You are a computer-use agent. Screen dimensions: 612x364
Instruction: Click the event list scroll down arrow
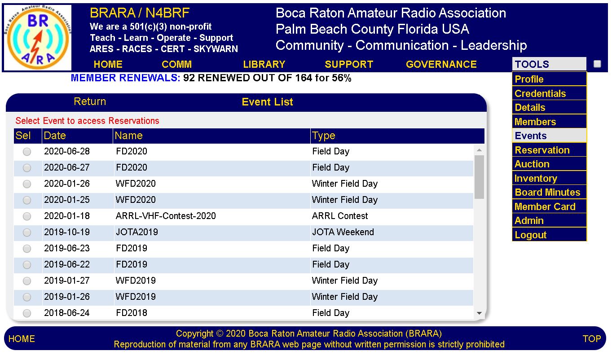click(479, 313)
